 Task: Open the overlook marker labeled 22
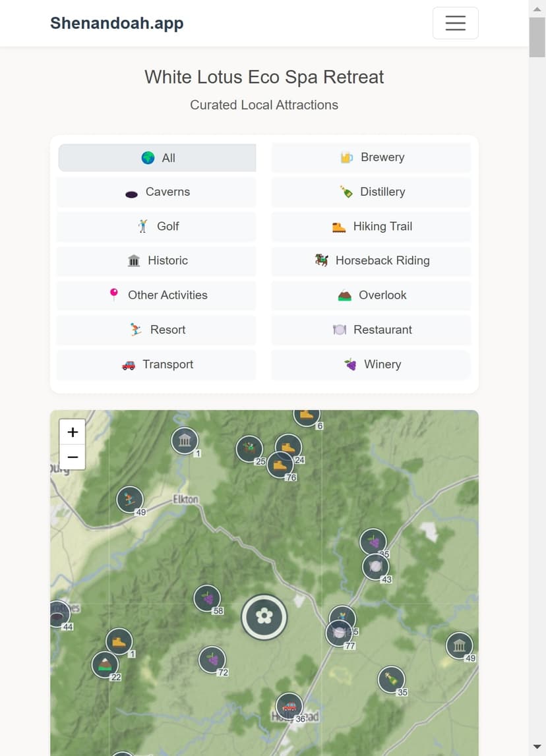click(x=105, y=665)
